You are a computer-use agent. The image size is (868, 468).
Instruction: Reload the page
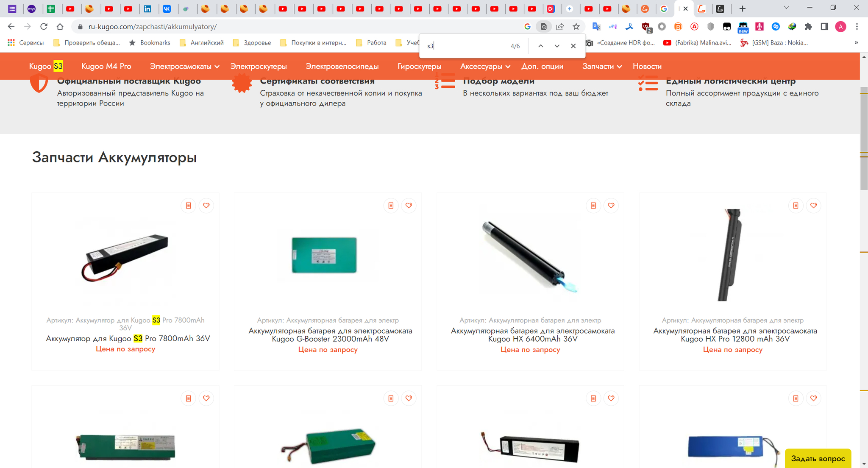coord(44,27)
